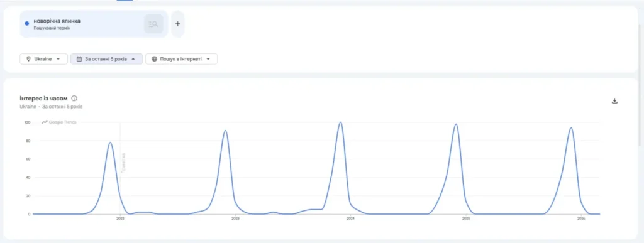Image resolution: width=644 pixels, height=243 pixels.
Task: Click the blue dot beside 'новорічна ялинка'
Action: point(27,24)
